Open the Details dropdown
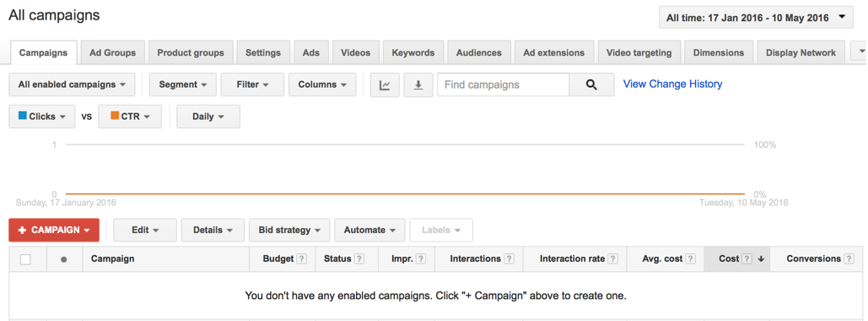 pos(213,230)
